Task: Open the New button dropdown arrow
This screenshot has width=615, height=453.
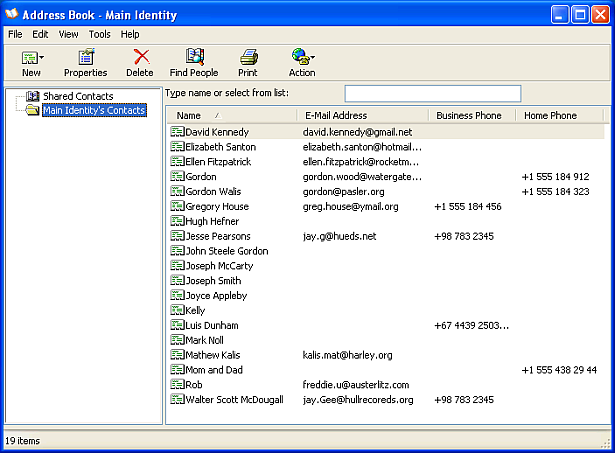Action: click(42, 58)
